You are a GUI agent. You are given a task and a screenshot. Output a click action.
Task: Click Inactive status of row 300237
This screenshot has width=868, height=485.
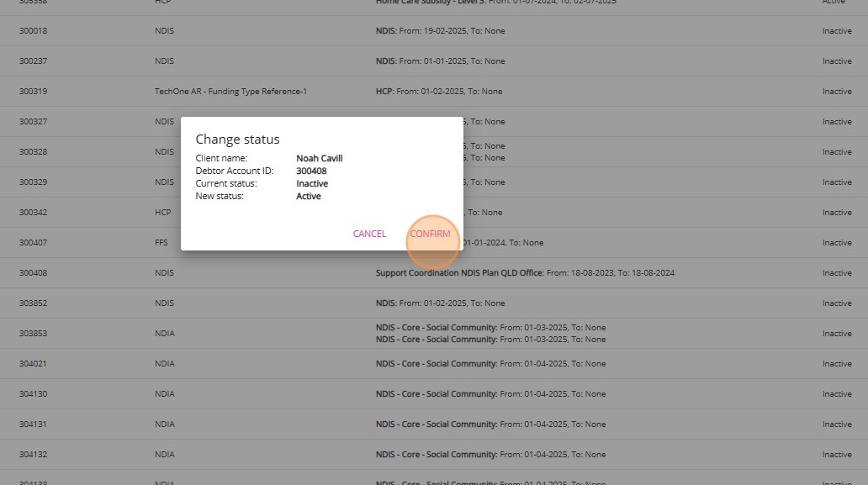(837, 61)
